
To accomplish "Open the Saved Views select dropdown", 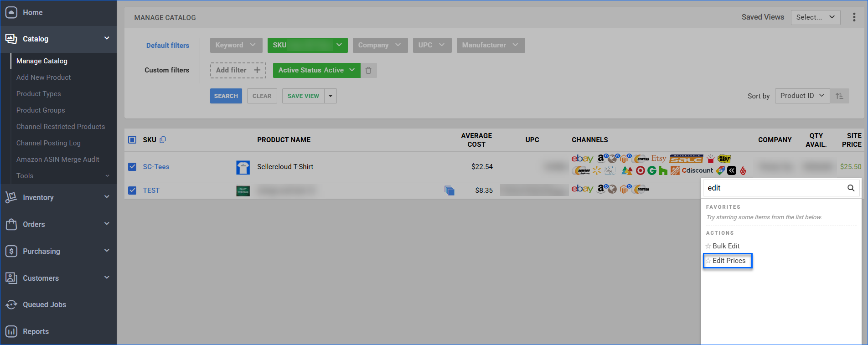I will coord(815,17).
